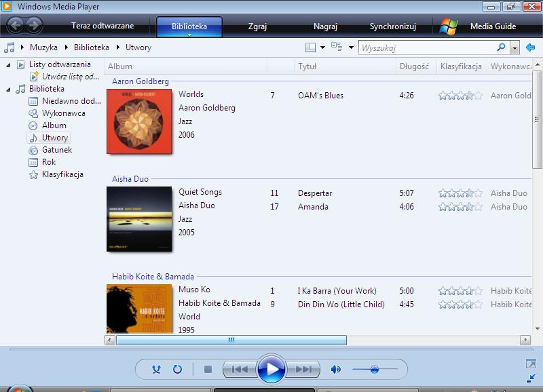Image resolution: width=543 pixels, height=392 pixels.
Task: Click the Back navigation arrow button
Action: tap(15, 25)
